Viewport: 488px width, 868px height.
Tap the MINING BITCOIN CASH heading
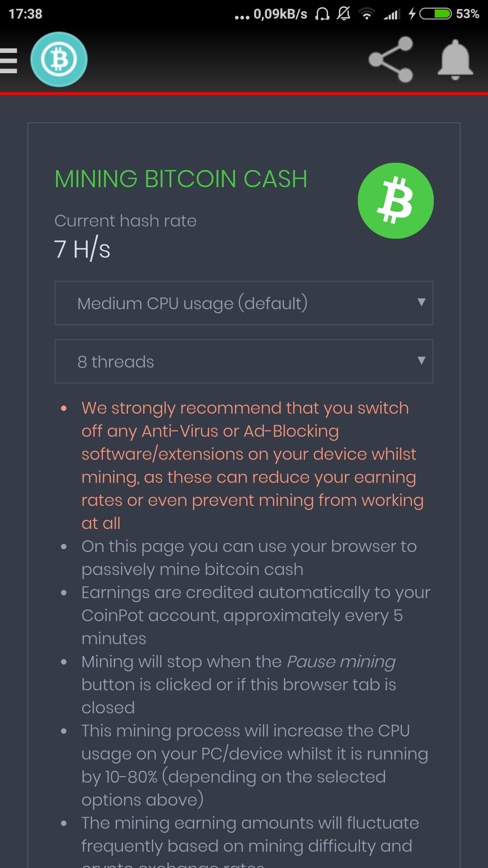[x=181, y=179]
